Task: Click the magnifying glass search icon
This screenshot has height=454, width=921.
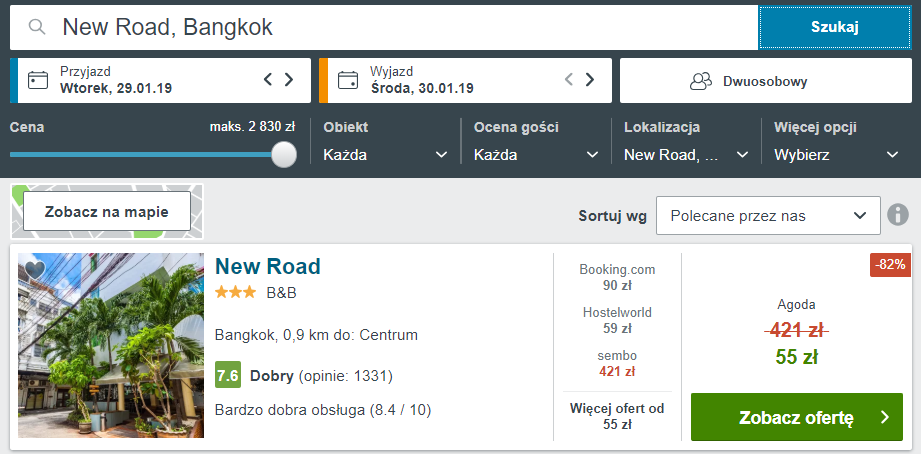Action: (x=37, y=27)
